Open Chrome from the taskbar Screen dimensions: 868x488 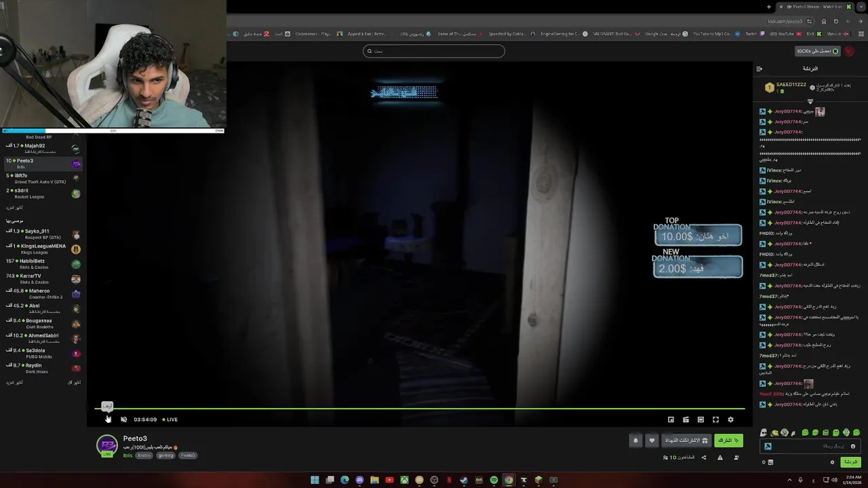[x=509, y=480]
